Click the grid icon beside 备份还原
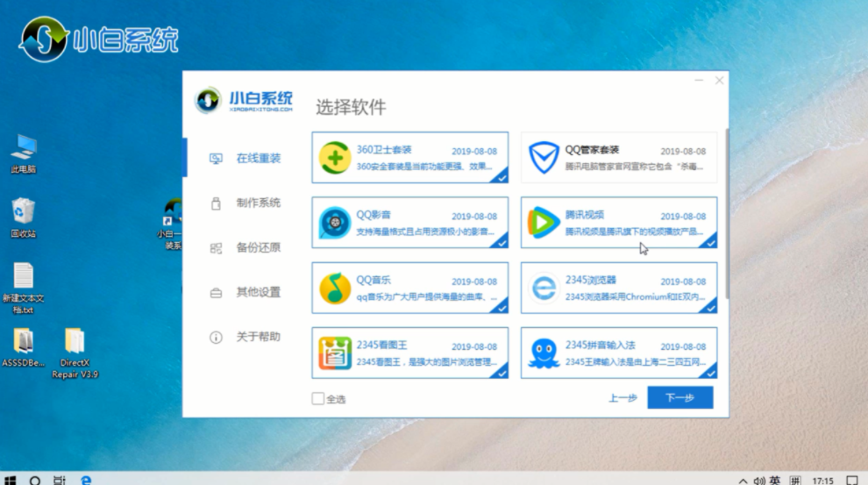 [216, 248]
